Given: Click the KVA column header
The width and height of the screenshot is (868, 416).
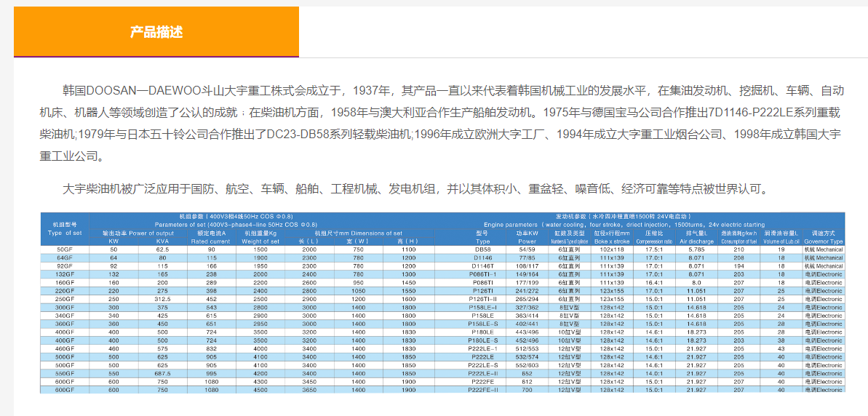Looking at the screenshot, I should (x=162, y=241).
